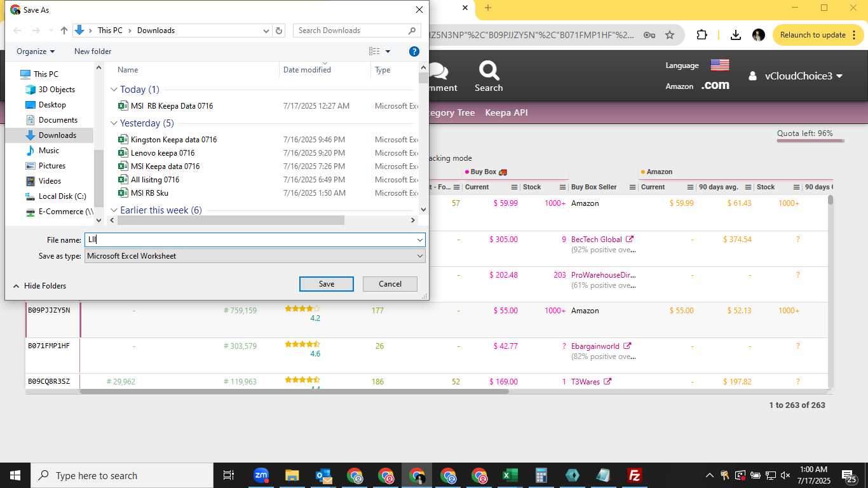Click Save button in the dialog

[x=327, y=284]
